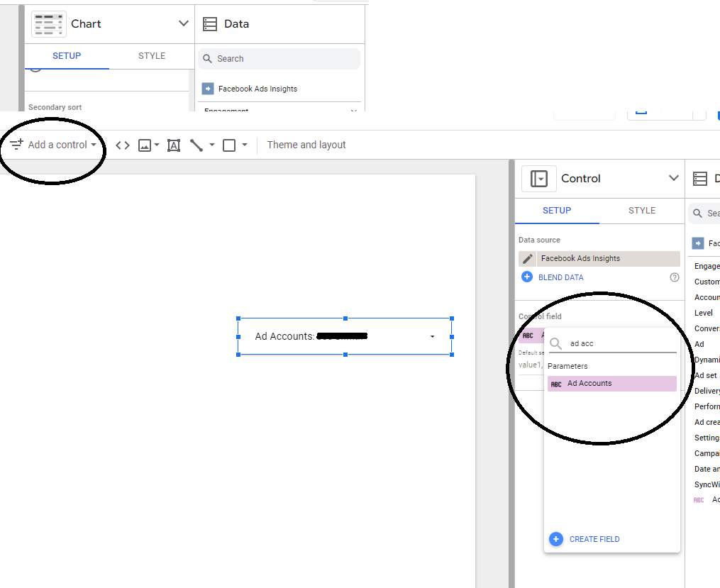Expand the Control type chevron

(673, 179)
